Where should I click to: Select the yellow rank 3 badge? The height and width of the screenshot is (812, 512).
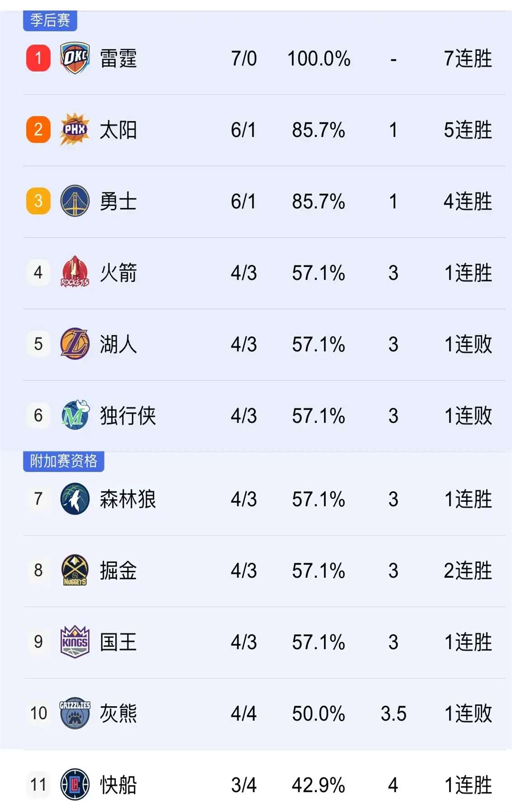coord(38,201)
